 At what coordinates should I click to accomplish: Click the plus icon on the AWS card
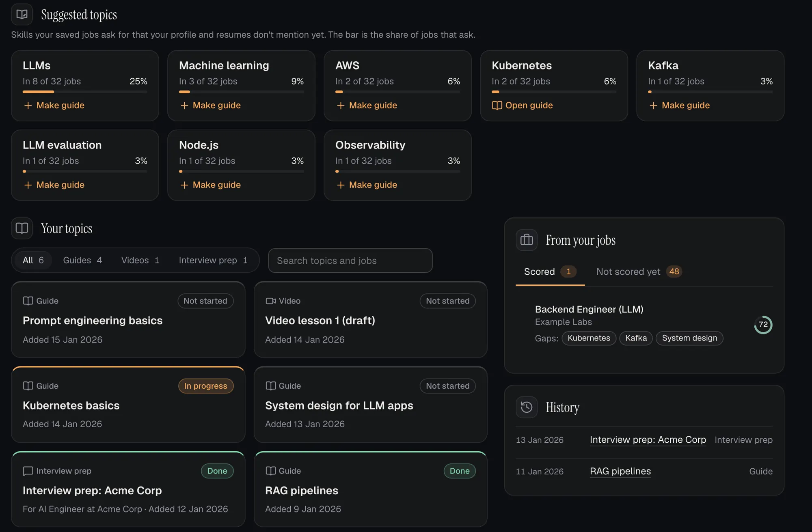coord(341,106)
